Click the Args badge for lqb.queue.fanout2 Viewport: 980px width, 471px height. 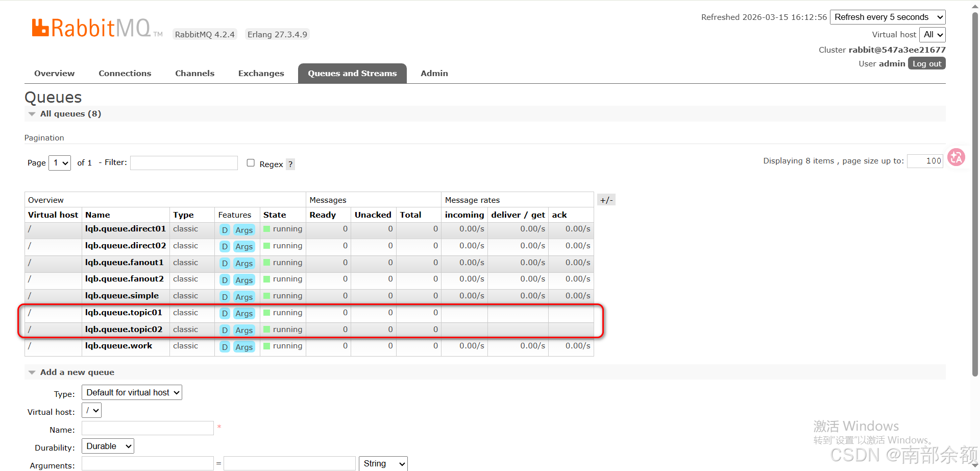coord(244,280)
